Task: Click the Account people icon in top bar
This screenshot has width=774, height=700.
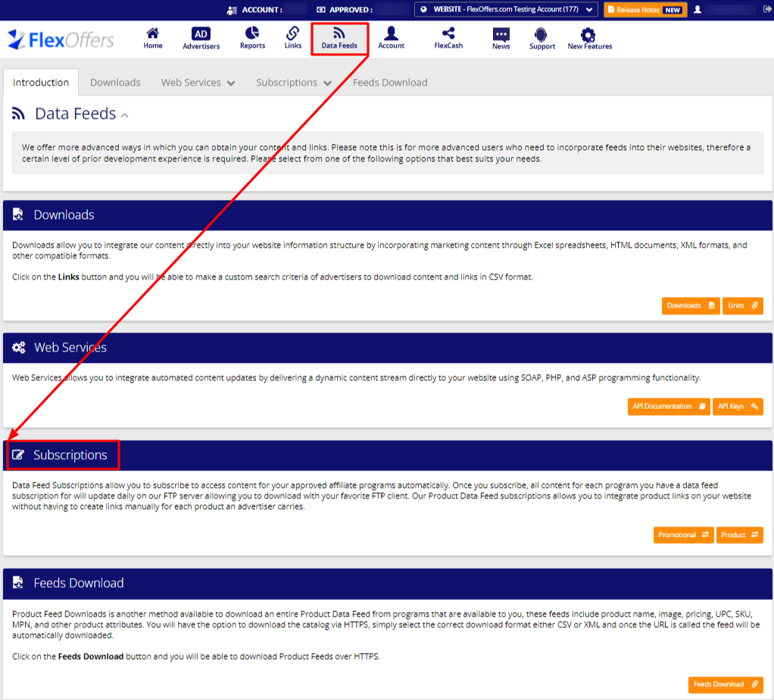Action: click(232, 10)
